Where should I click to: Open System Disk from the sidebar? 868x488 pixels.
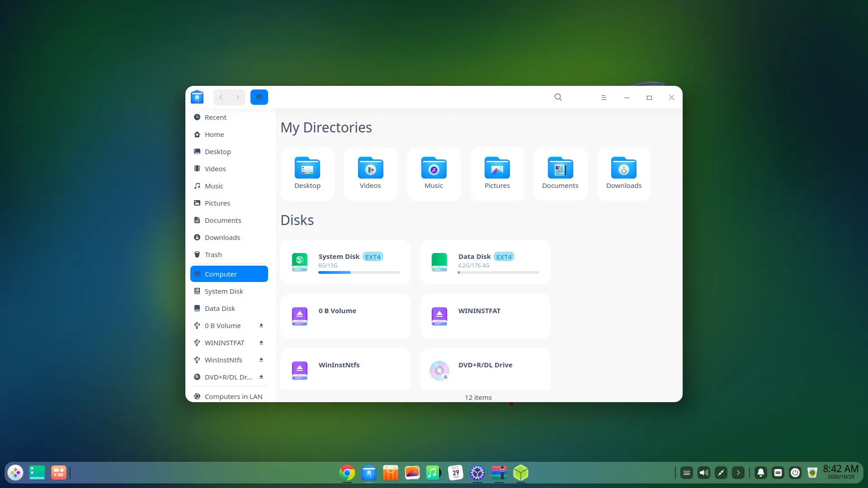tap(223, 291)
